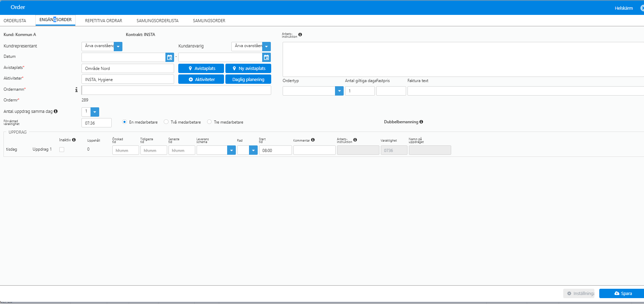Open Repetitiva ordrar tab

coord(104,21)
